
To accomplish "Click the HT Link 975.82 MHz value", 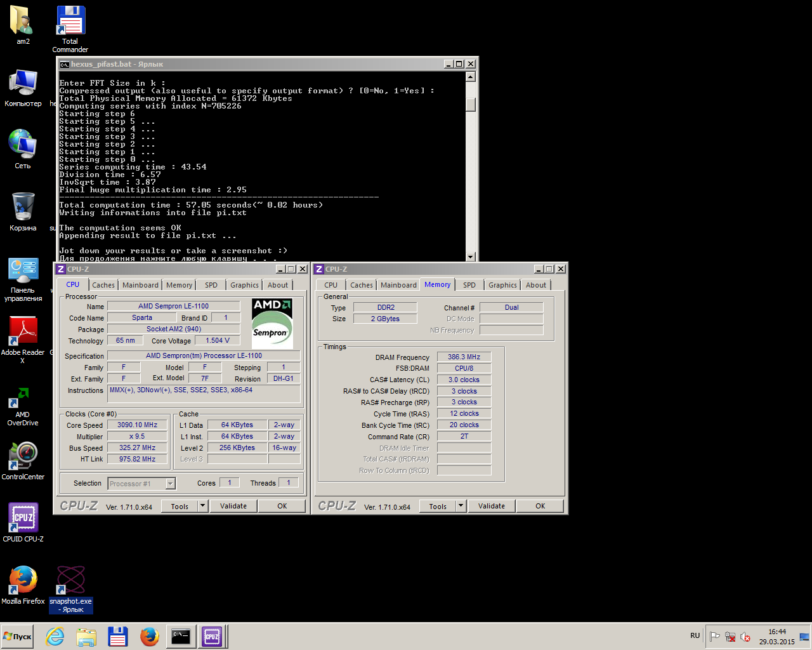I will click(137, 459).
